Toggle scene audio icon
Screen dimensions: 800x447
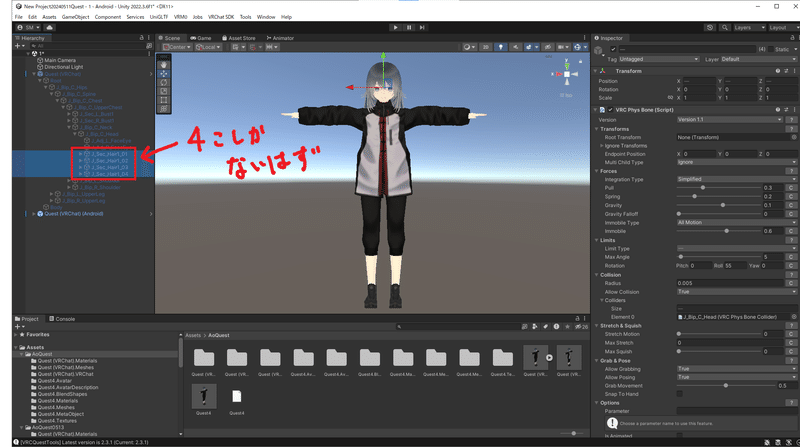pyautogui.click(x=515, y=47)
